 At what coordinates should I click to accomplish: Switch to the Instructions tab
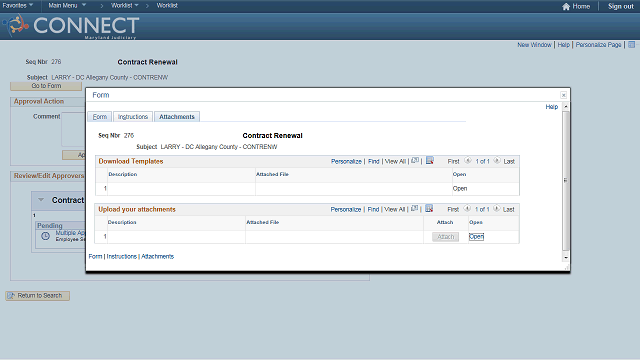coord(133,117)
